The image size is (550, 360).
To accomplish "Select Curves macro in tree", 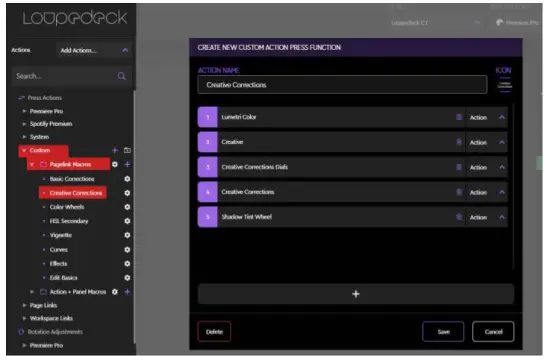I will [59, 249].
